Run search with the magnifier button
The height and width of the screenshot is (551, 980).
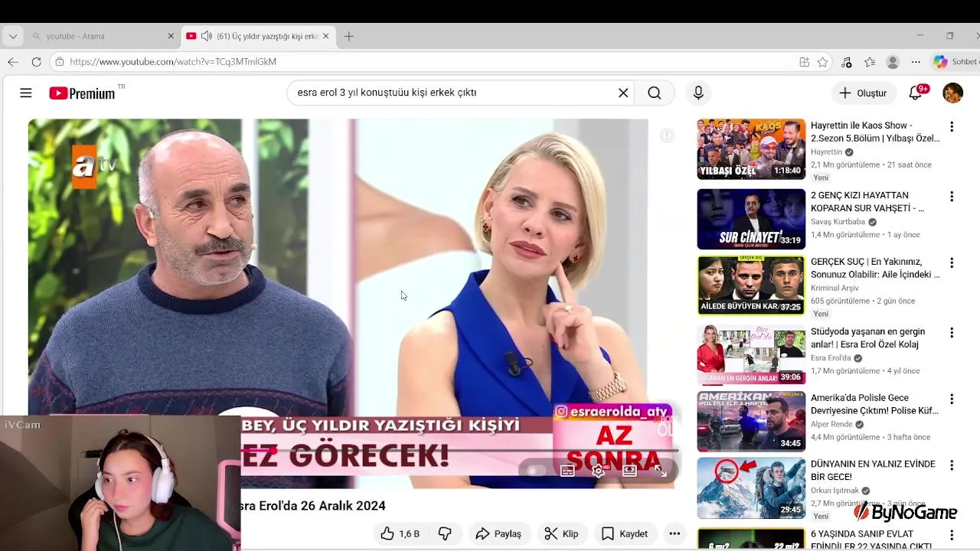pyautogui.click(x=655, y=93)
